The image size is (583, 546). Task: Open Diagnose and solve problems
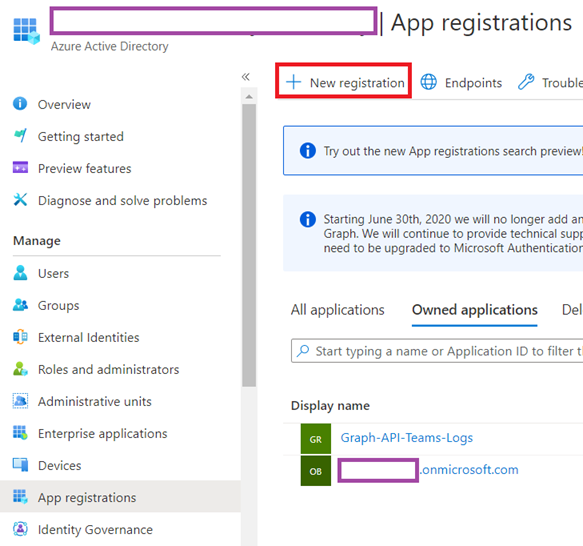(x=122, y=200)
